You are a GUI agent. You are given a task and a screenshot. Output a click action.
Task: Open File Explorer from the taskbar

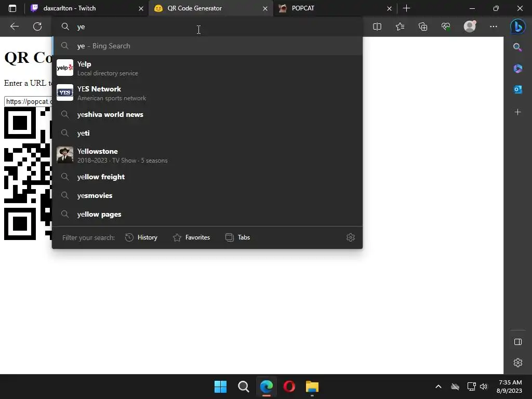pos(312,387)
